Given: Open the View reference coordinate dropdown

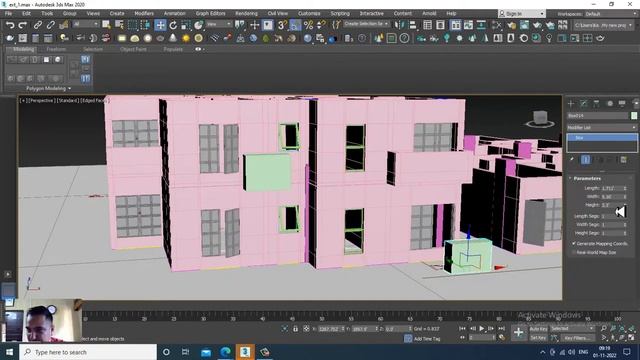Looking at the screenshot, I should coord(218,24).
